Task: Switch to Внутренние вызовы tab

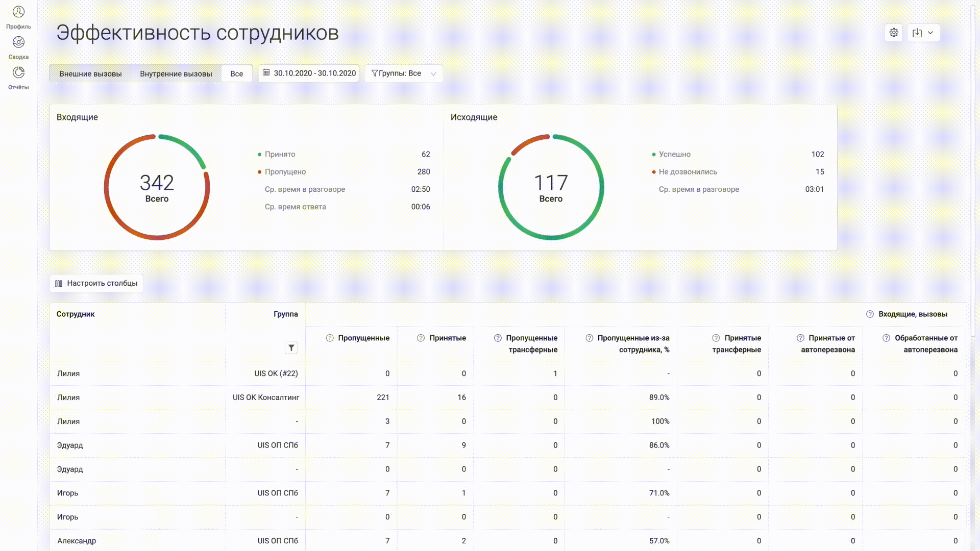Action: click(x=176, y=74)
